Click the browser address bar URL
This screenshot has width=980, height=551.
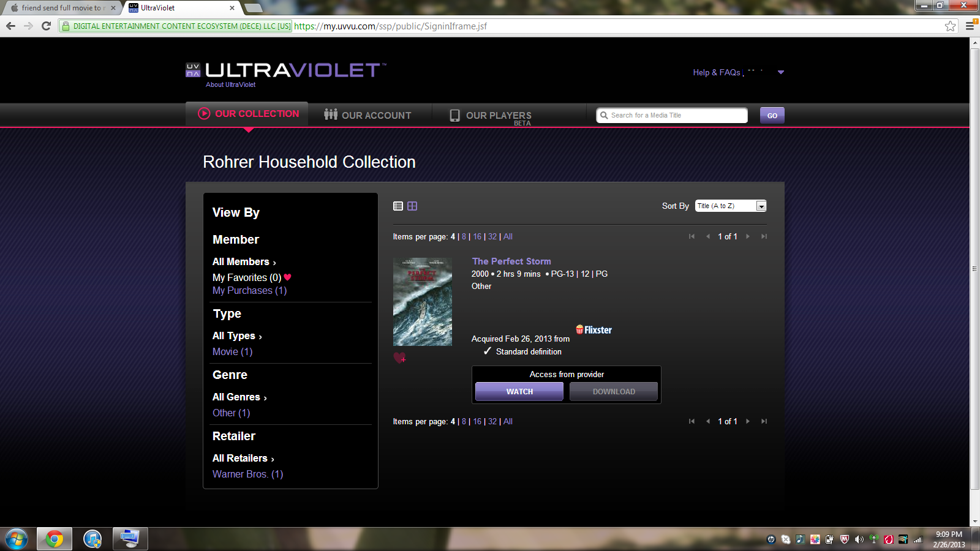[x=390, y=26]
